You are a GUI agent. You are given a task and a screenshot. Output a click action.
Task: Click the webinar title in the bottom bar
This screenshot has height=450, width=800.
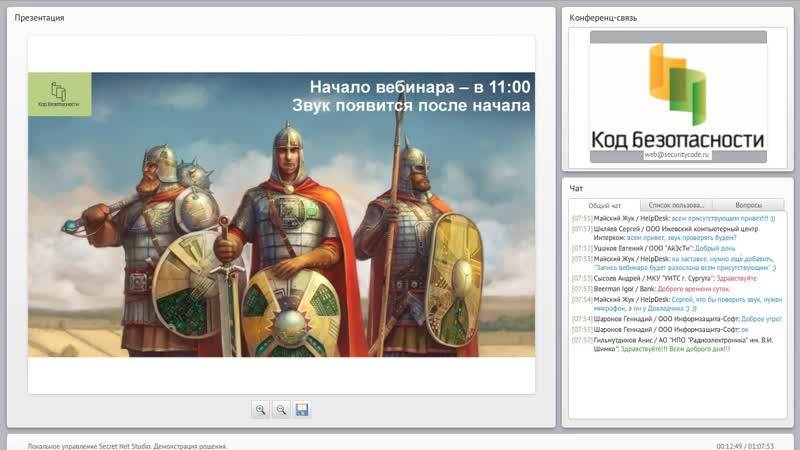point(128,446)
